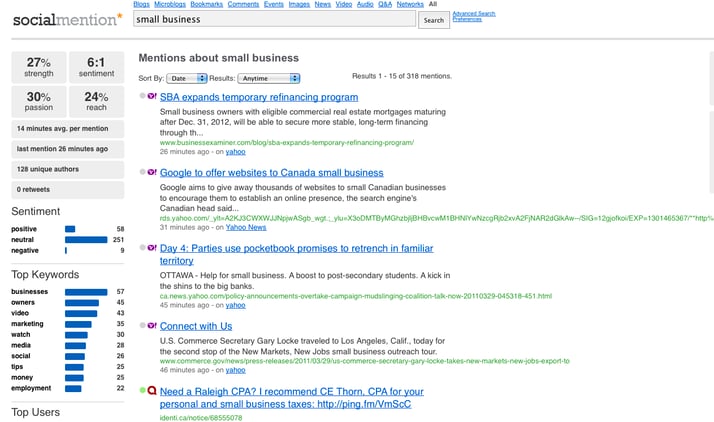Open SBA expands temporary refinancing program link
714x422 pixels.
(259, 97)
